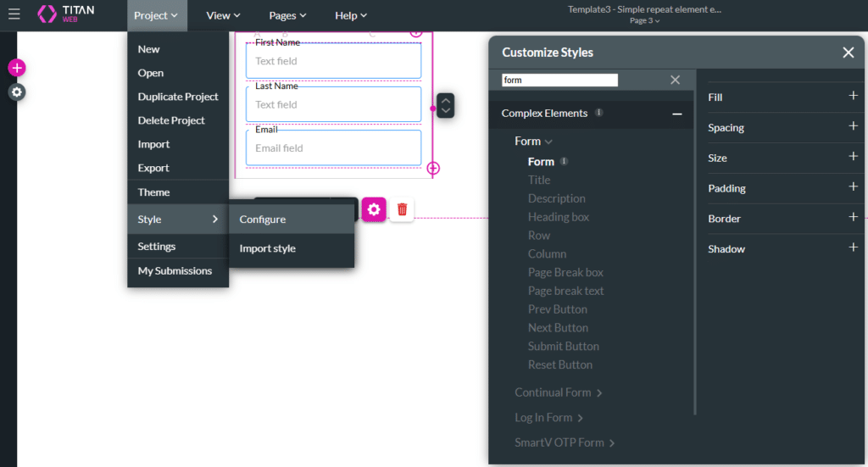This screenshot has height=467, width=868.
Task: Choose Configure from Style submenu
Action: (263, 220)
